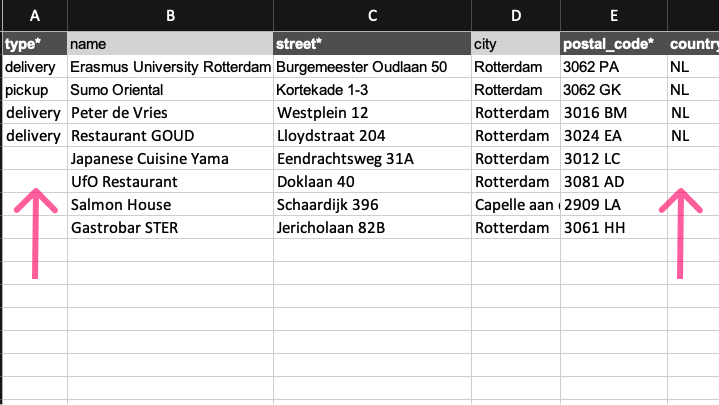719x405 pixels.
Task: Click the type* header cell
Action: [35, 44]
